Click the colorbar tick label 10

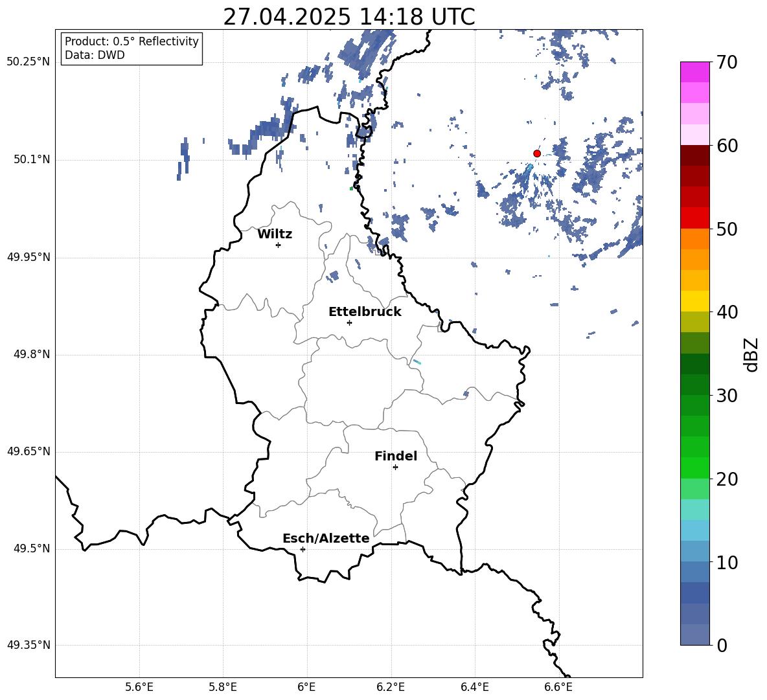(x=727, y=563)
